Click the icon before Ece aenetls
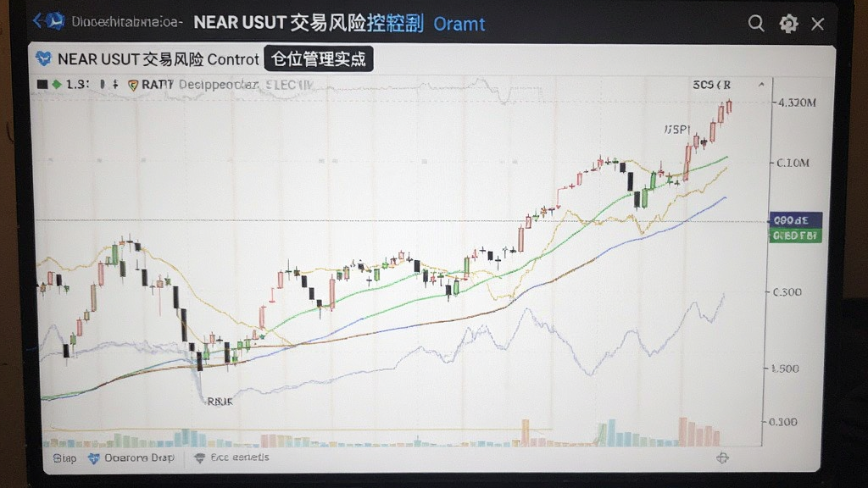The height and width of the screenshot is (488, 868). coord(199,457)
